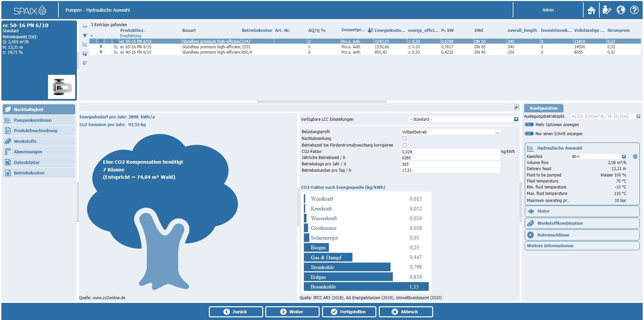
Task: Click the Braunkohle CO2 factor bar
Action: (366, 287)
